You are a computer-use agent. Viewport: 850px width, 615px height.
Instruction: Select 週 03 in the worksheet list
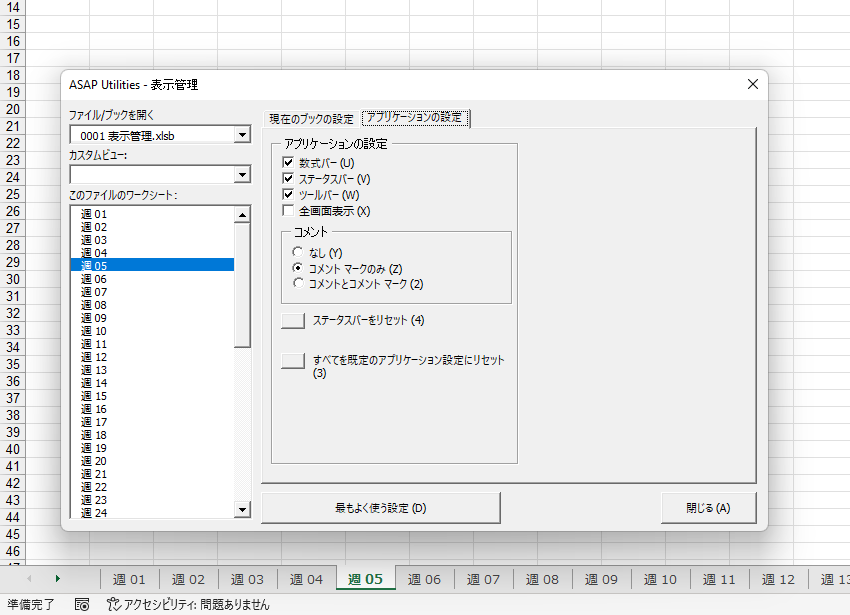(x=152, y=240)
